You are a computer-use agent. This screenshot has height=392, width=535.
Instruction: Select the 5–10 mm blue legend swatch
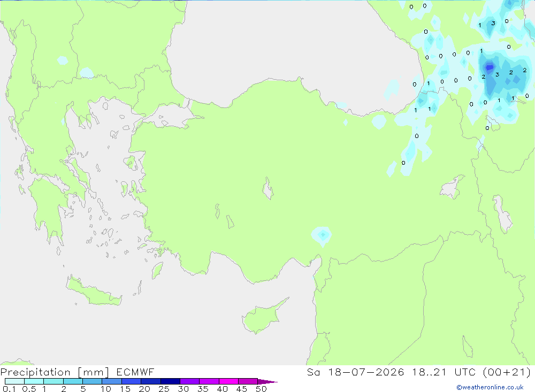(x=93, y=381)
